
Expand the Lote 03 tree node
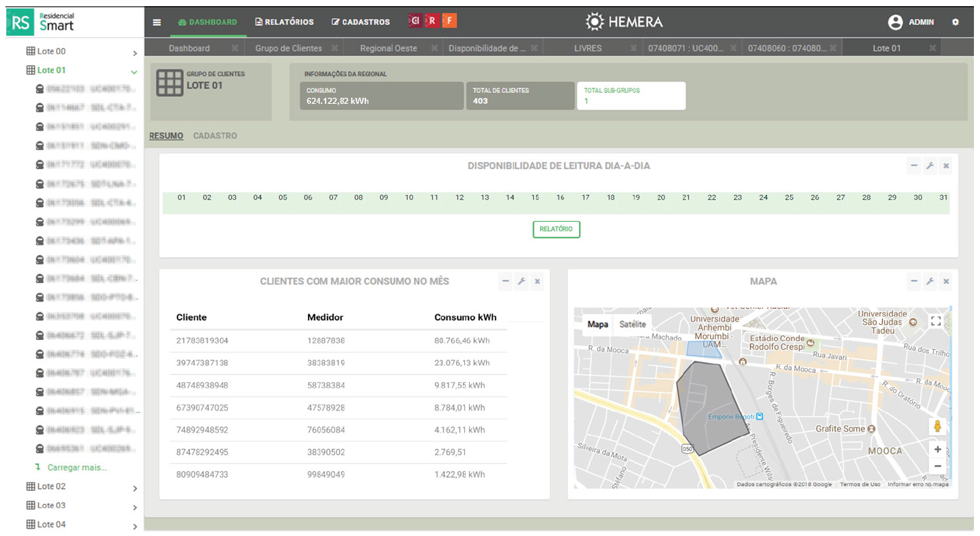(135, 507)
